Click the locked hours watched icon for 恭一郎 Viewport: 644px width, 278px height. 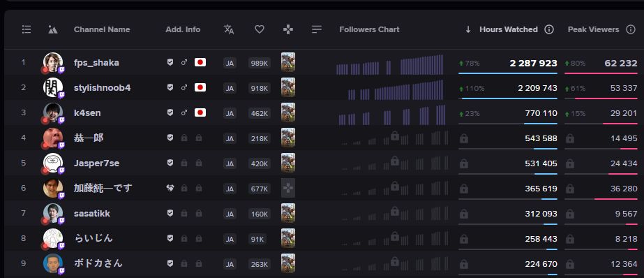(464, 138)
